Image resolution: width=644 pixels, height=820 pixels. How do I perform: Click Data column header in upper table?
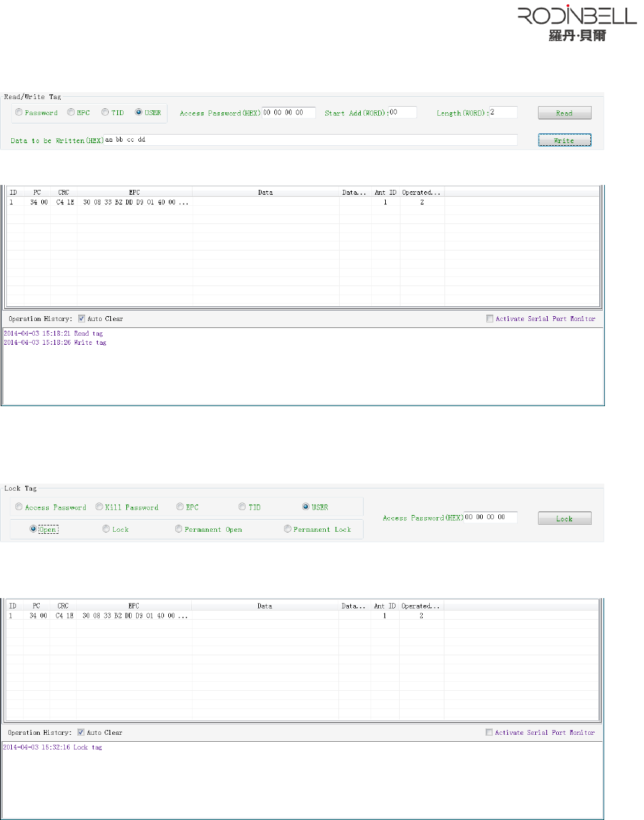[x=266, y=193]
